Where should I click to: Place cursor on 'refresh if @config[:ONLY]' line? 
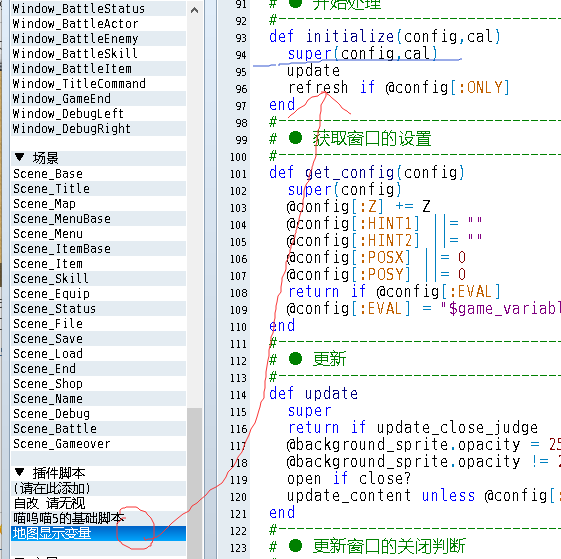coord(399,88)
